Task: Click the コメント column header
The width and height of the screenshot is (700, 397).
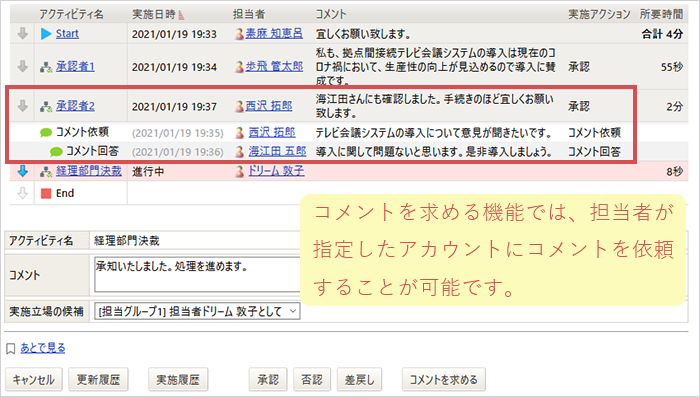Action: coord(331,14)
